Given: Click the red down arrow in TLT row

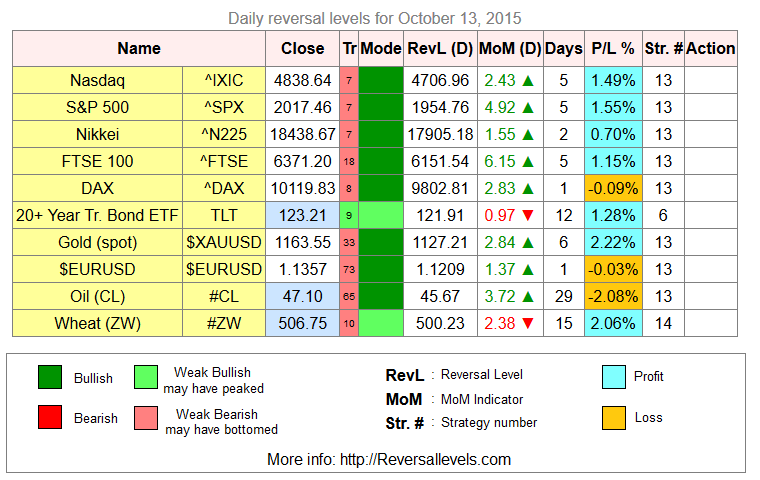Looking at the screenshot, I should pyautogui.click(x=528, y=215).
